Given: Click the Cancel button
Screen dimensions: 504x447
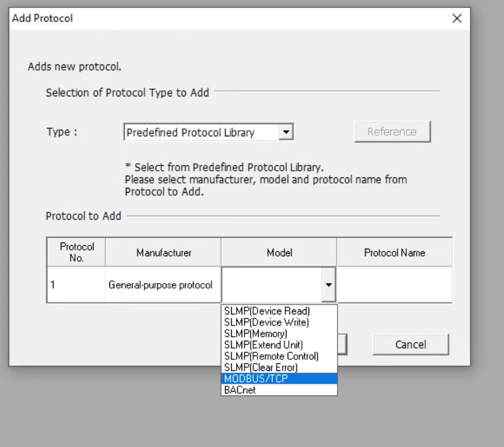Looking at the screenshot, I should tap(411, 344).
